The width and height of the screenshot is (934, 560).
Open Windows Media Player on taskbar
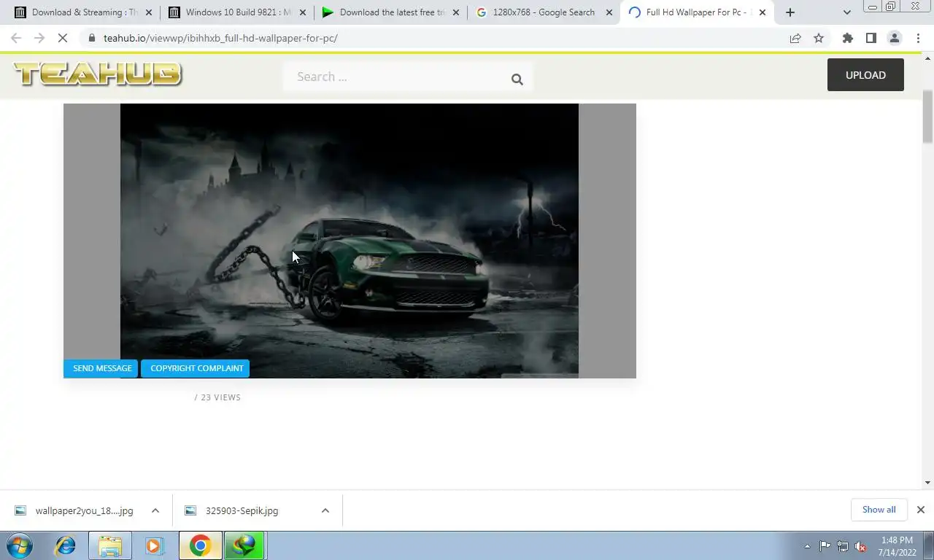tap(154, 545)
